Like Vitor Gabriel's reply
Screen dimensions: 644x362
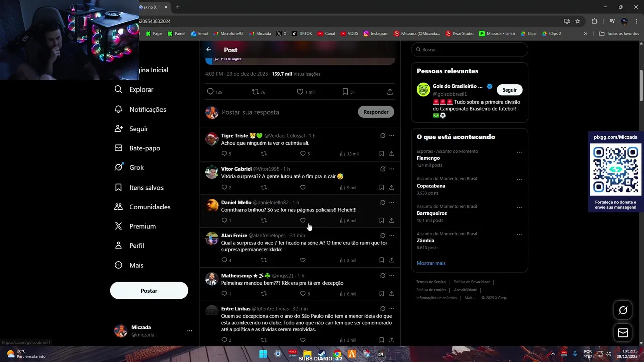(303, 187)
